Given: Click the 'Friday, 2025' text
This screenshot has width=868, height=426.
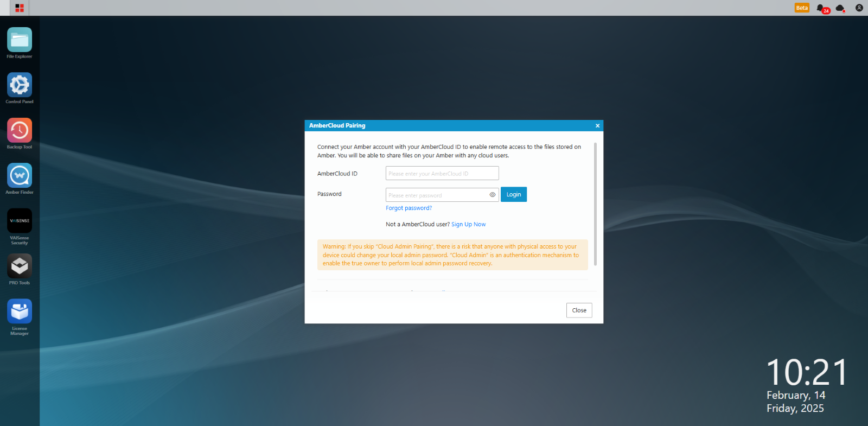Looking at the screenshot, I should pos(795,409).
